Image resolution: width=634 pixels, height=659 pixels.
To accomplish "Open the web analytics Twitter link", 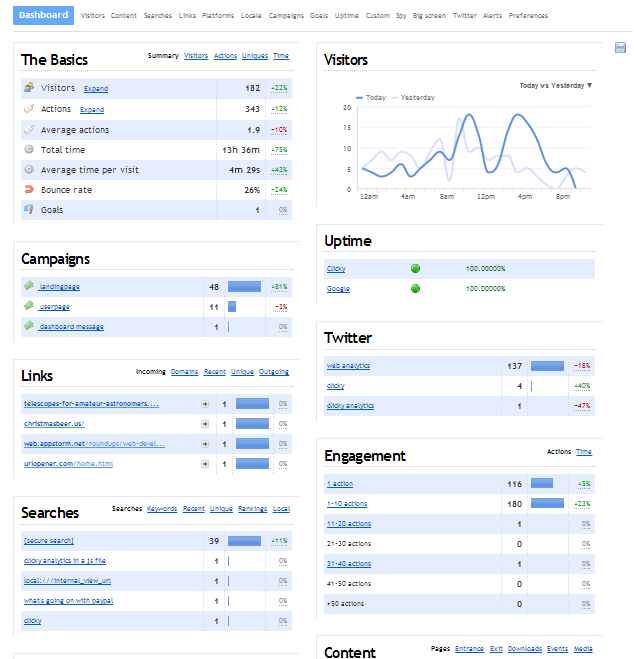I will [x=348, y=366].
